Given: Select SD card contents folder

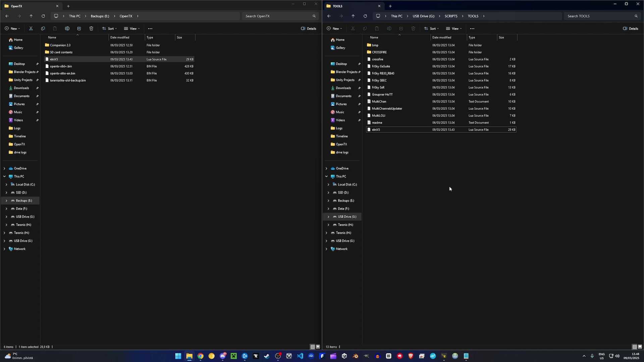Looking at the screenshot, I should tap(119, 52).
